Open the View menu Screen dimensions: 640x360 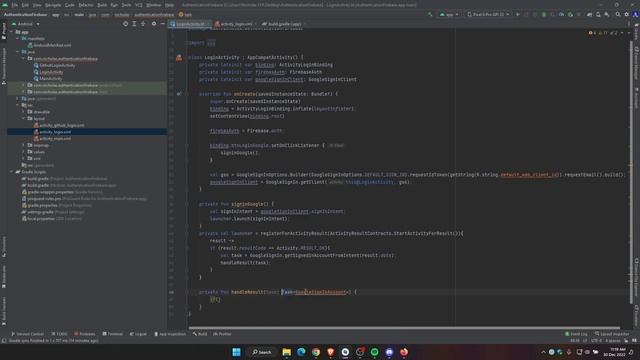(37, 5)
